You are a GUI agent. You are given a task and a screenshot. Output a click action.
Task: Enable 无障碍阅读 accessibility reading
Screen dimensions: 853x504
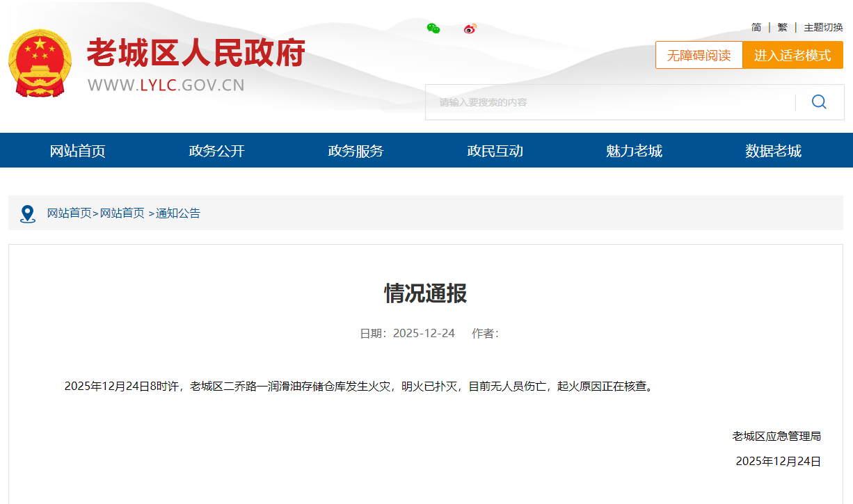(699, 56)
